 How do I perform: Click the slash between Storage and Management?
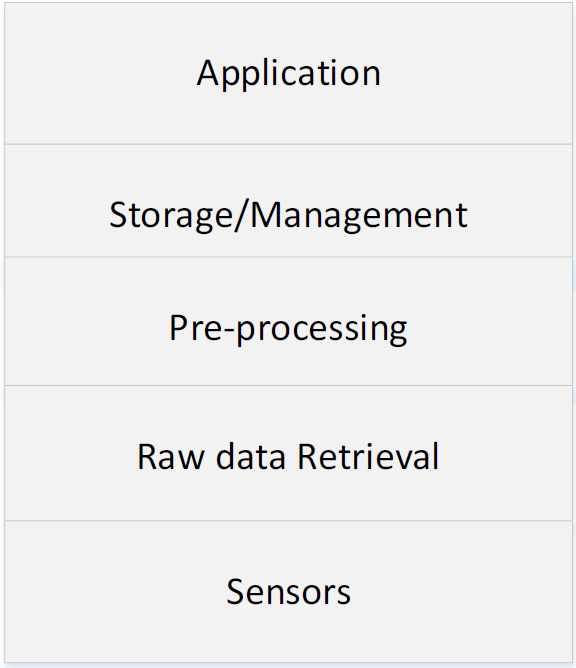click(x=241, y=216)
